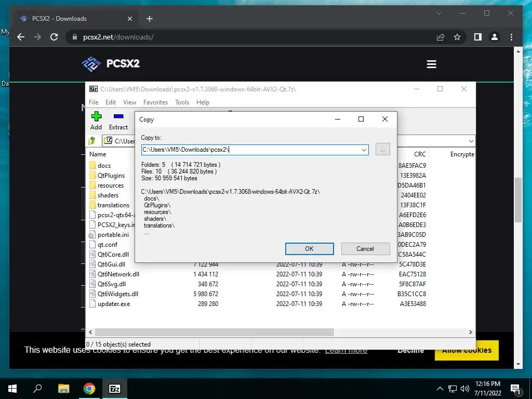
Task: Open the PCSX2 site hamburger menu
Action: point(432,64)
